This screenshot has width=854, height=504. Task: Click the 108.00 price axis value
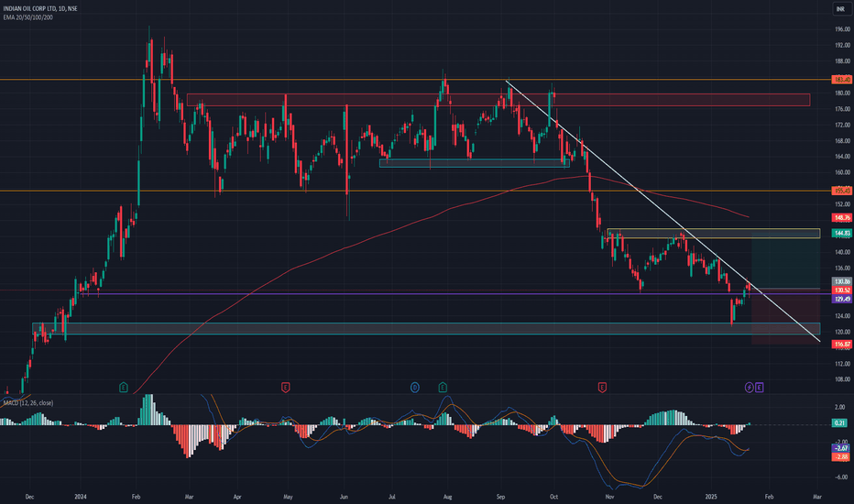pyautogui.click(x=842, y=379)
